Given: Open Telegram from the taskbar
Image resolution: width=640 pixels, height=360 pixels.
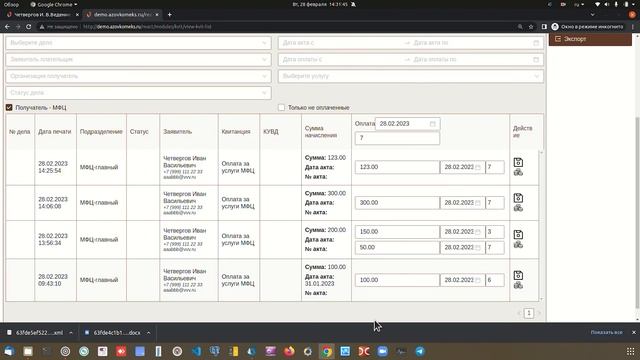Looking at the screenshot, I should coord(420,351).
